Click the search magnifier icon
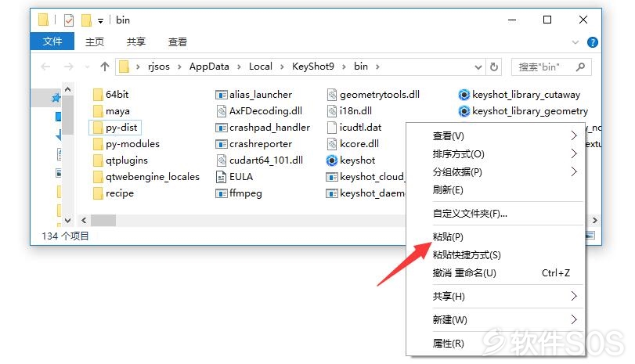 click(x=580, y=67)
